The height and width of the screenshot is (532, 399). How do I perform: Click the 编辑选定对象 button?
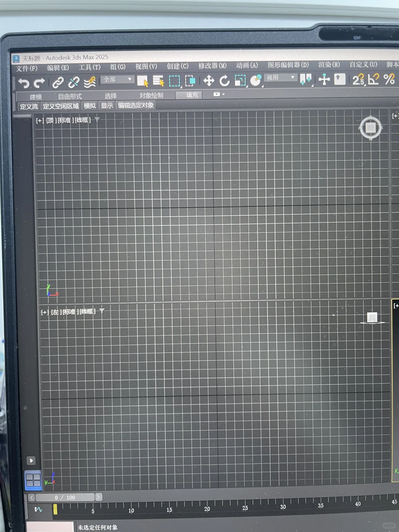pyautogui.click(x=136, y=106)
